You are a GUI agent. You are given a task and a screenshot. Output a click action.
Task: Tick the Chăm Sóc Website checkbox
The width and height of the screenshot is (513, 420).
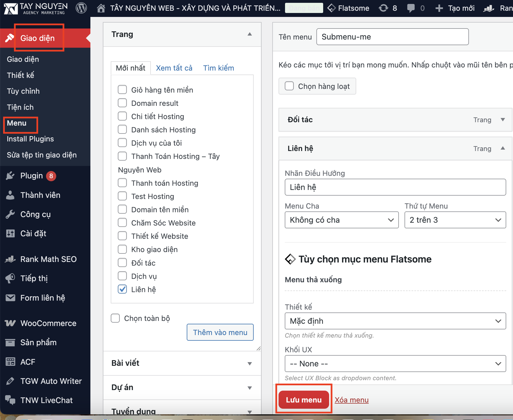click(x=122, y=223)
